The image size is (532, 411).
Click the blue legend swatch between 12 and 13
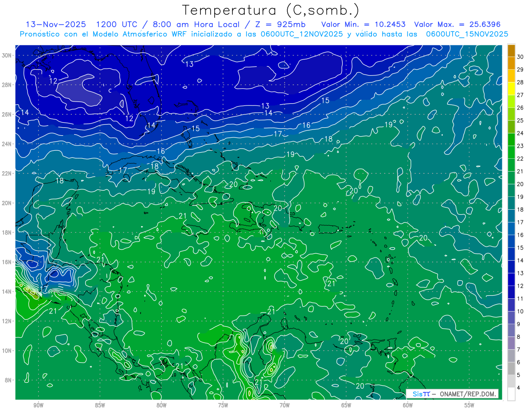coord(511,280)
